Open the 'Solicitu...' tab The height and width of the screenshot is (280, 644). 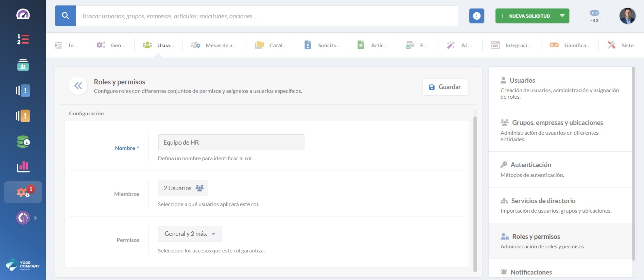tap(322, 45)
